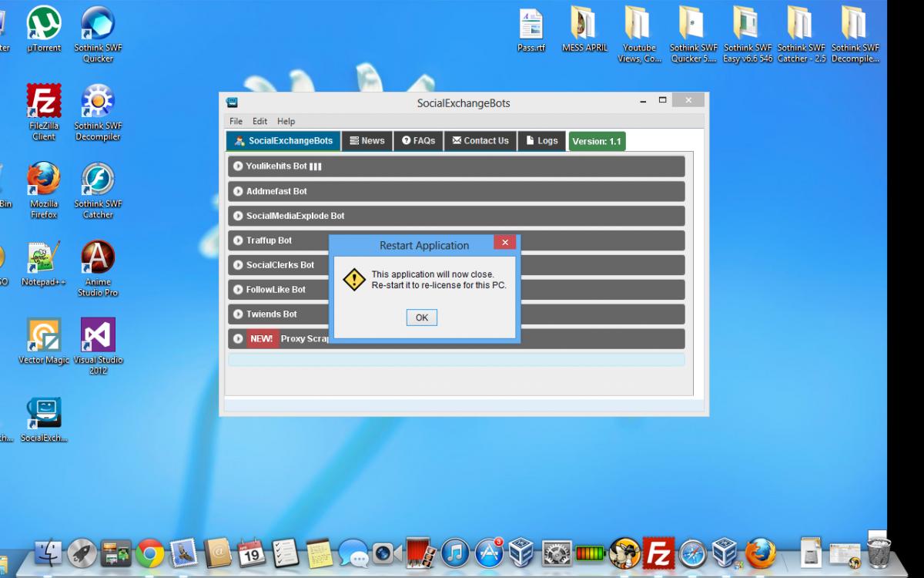Open Launchpad rocket icon in dock
The height and width of the screenshot is (578, 924).
(x=82, y=553)
